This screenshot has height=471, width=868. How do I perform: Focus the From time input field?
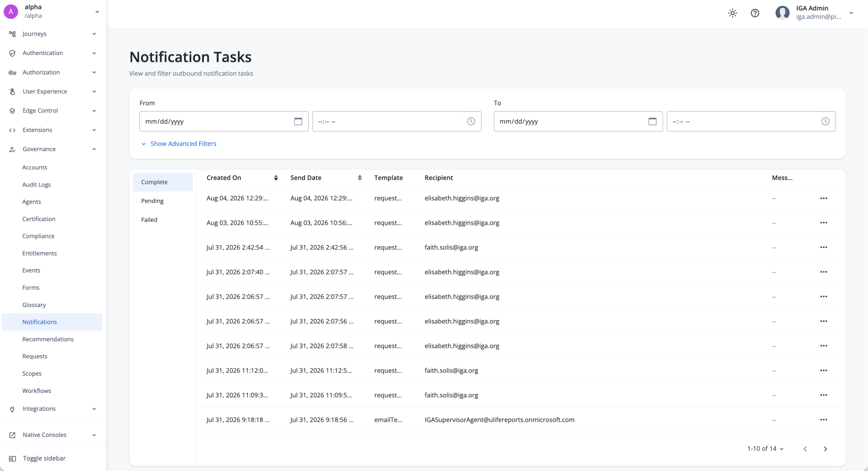click(x=397, y=122)
